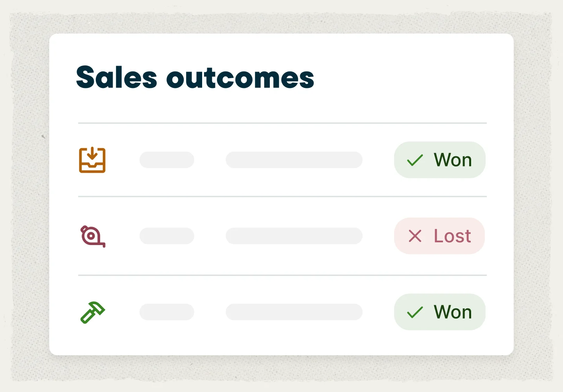This screenshot has height=392, width=563.
Task: Click the divider between the tape measure and hammer rows
Action: coord(282,275)
